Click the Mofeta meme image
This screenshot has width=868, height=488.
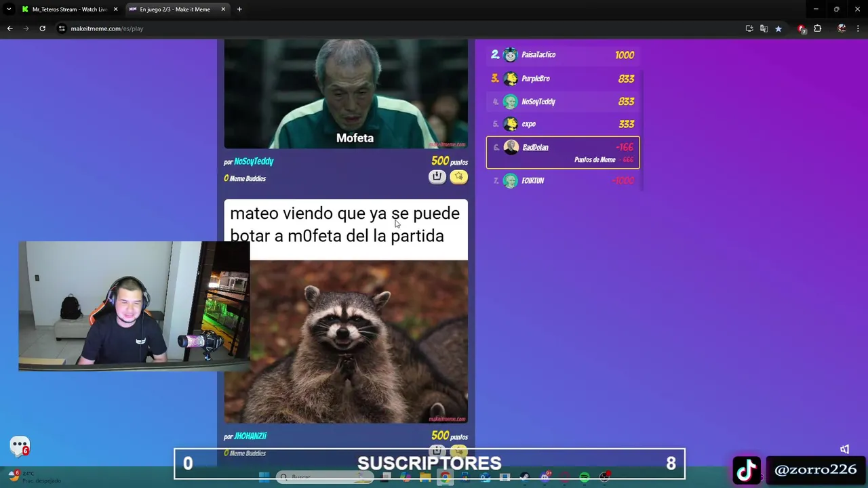pyautogui.click(x=346, y=94)
